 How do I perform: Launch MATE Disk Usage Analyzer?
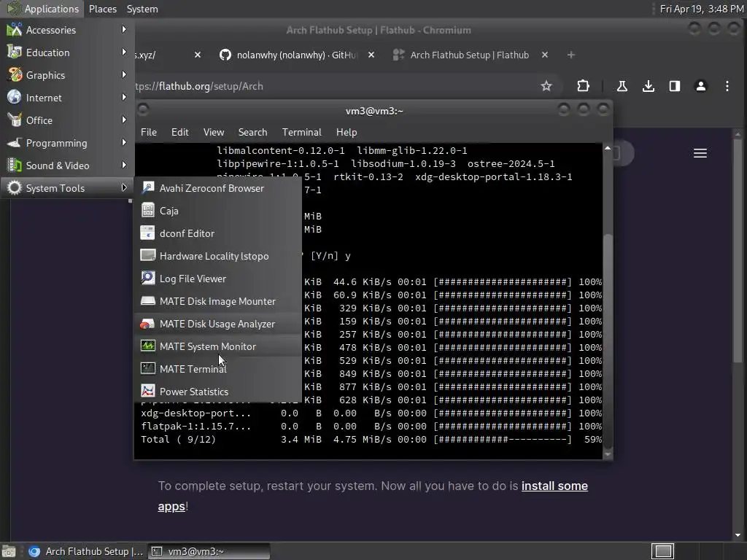(218, 324)
